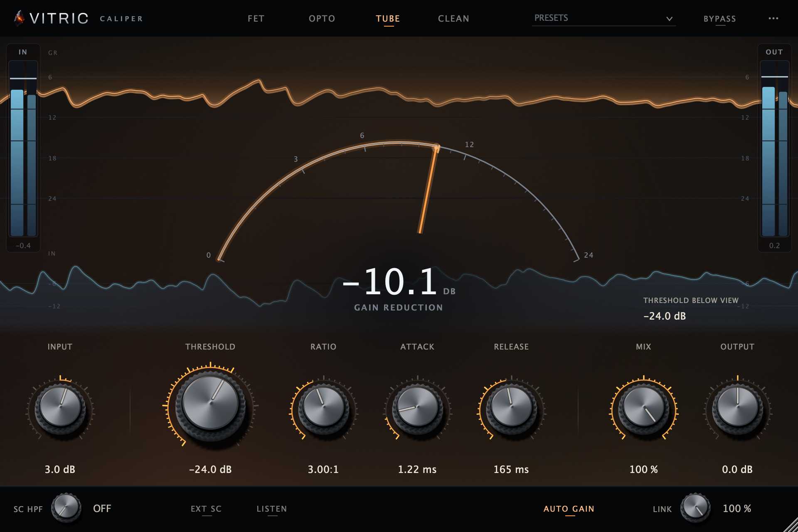Viewport: 798px width, 532px height.
Task: Switch to the FET compressor mode
Action: tap(256, 19)
